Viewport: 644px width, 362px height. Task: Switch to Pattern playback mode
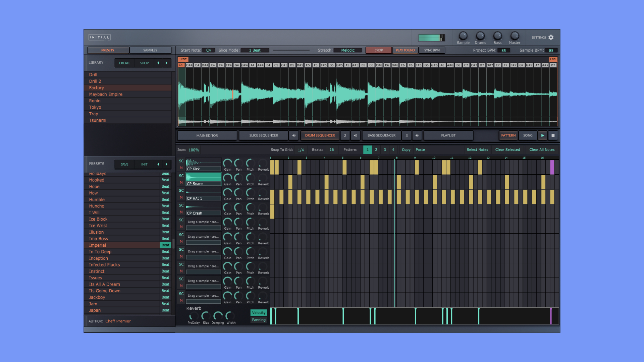(508, 135)
